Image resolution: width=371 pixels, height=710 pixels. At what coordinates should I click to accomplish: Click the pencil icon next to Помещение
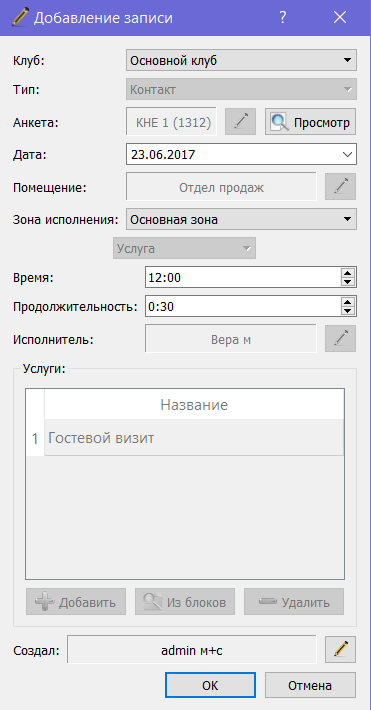[340, 187]
